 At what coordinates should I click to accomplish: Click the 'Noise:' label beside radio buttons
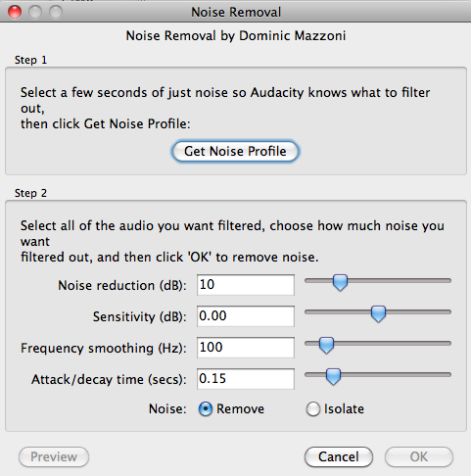click(167, 409)
